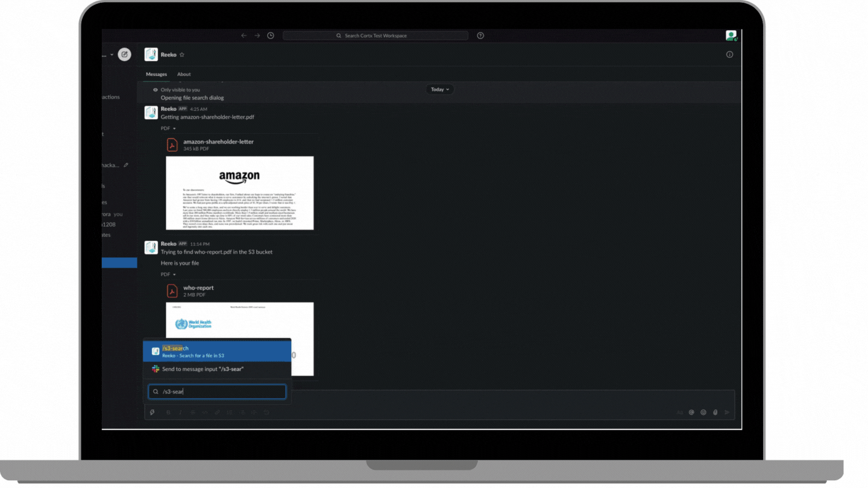Click Reeko sender name at 11:14 PM
Image resolution: width=868 pixels, height=488 pixels.
(168, 244)
